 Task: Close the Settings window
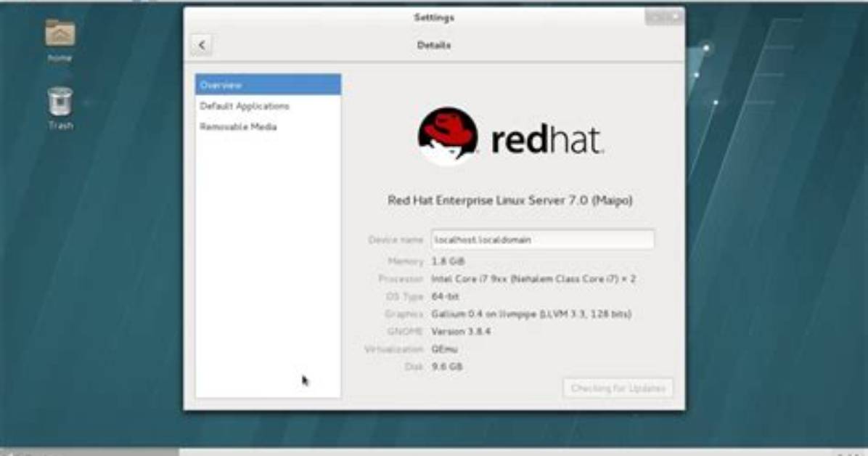[x=676, y=17]
